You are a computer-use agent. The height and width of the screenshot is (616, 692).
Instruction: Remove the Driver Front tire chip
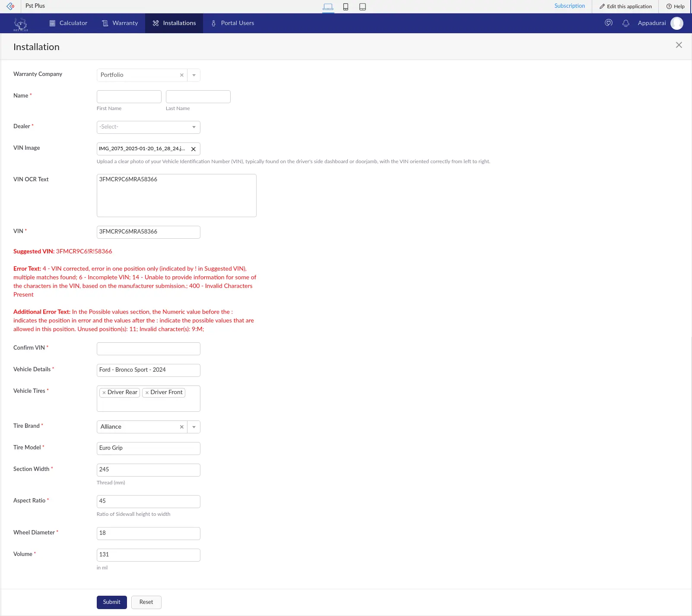147,393
